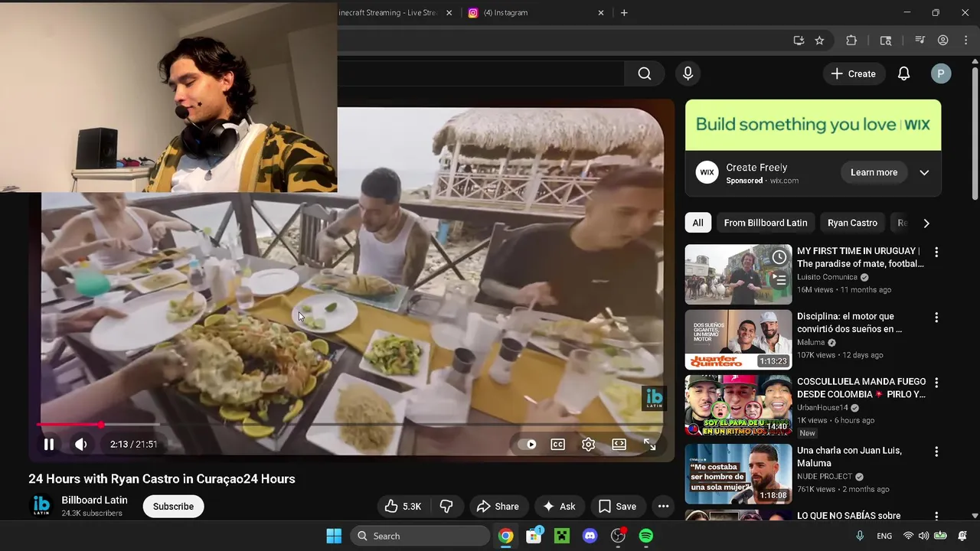Open options for the Disciplina video
This screenshot has width=980, height=551.
936,317
